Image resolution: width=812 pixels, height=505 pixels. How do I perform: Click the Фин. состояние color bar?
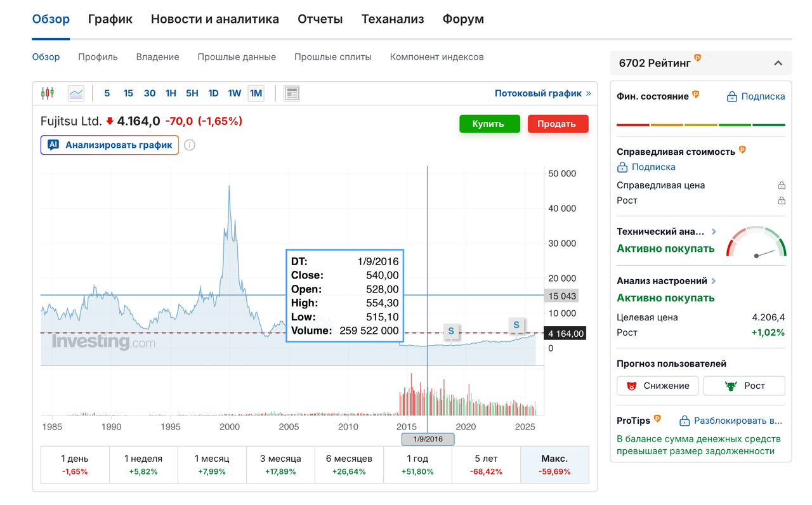click(x=701, y=125)
